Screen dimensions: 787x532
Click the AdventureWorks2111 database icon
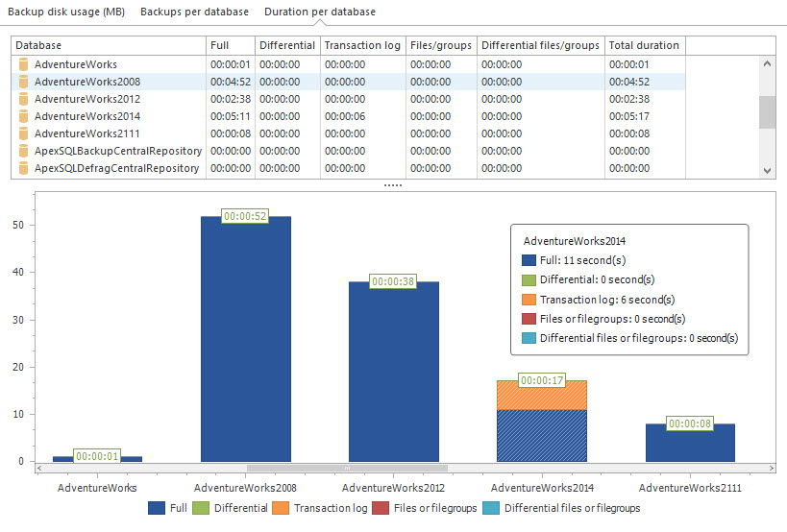point(23,133)
